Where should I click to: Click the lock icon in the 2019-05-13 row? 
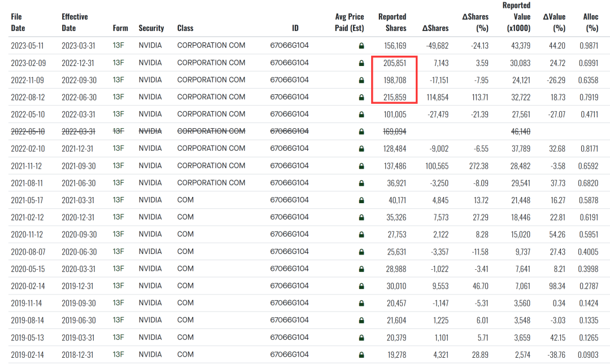[x=361, y=337]
